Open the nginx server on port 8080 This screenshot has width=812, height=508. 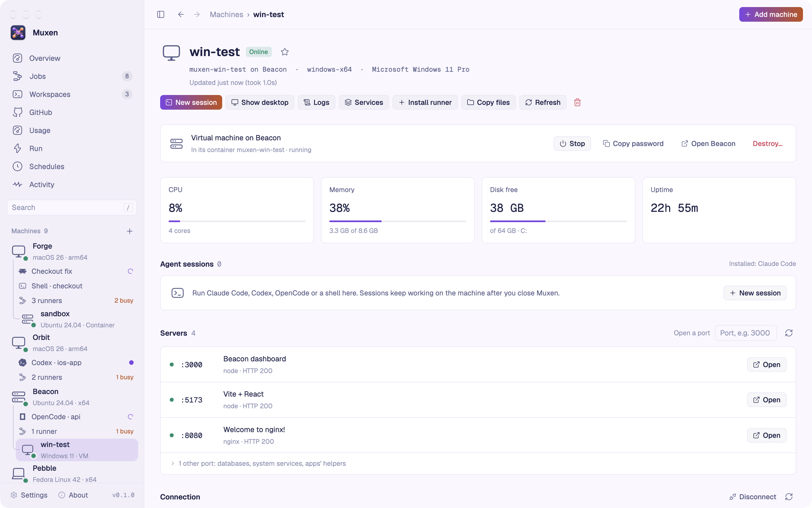tap(767, 435)
